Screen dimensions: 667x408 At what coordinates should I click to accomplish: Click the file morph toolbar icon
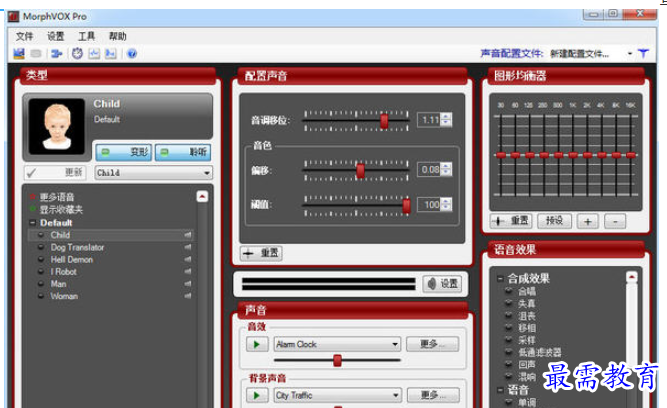[x=111, y=54]
